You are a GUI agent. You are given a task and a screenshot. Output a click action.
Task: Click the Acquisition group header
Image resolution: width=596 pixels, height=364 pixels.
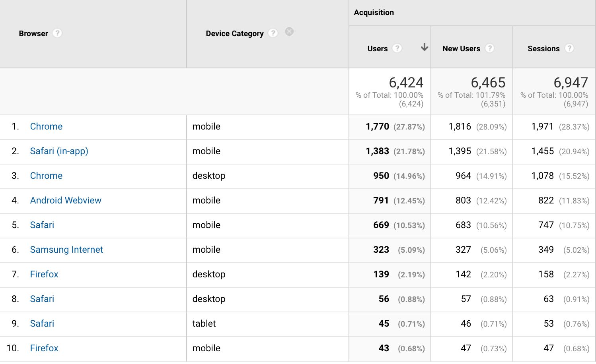point(374,12)
